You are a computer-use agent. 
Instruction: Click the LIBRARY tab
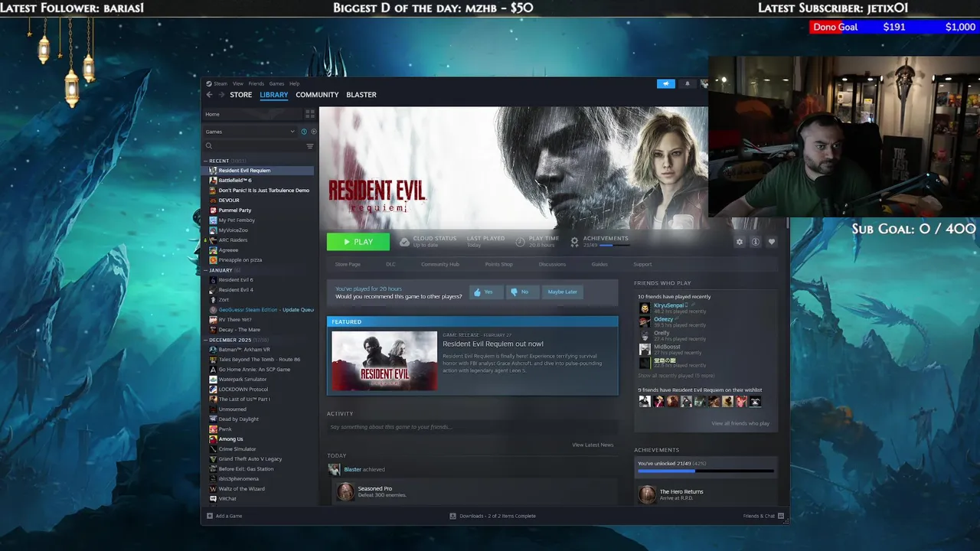[x=273, y=95]
